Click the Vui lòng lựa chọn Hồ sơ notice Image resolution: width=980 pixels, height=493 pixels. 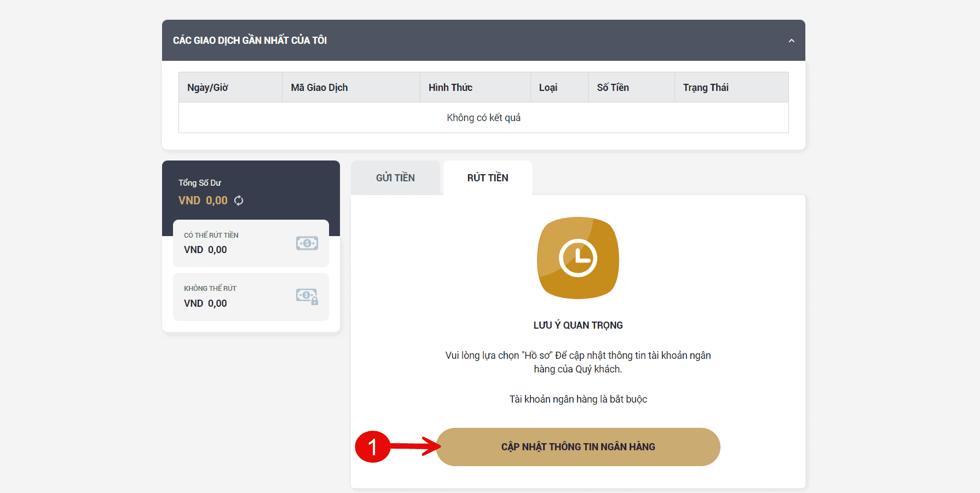pyautogui.click(x=578, y=362)
